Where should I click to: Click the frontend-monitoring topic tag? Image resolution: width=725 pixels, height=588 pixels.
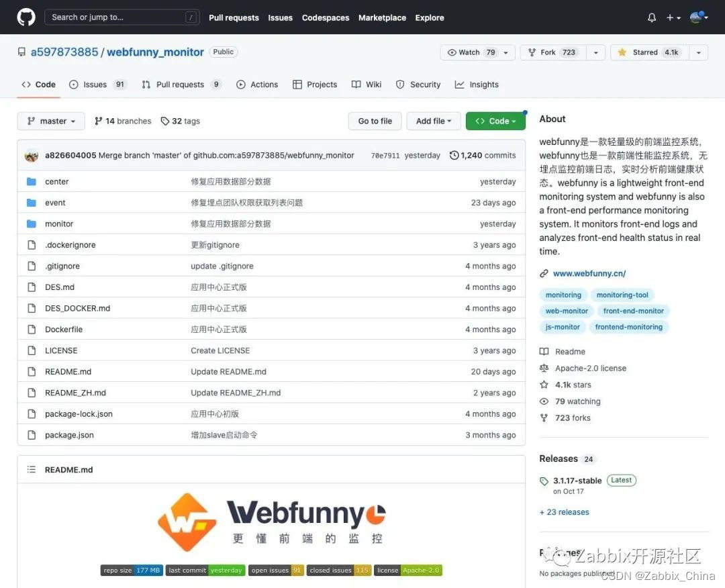point(628,327)
